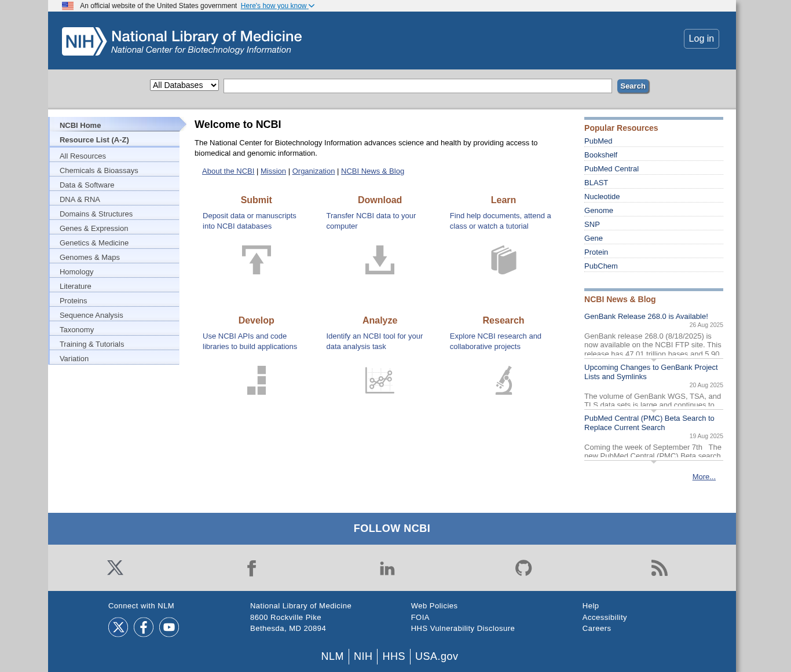Open Genetics & Medicine sidebar item
Viewport: 791px width, 672px height.
click(x=114, y=243)
